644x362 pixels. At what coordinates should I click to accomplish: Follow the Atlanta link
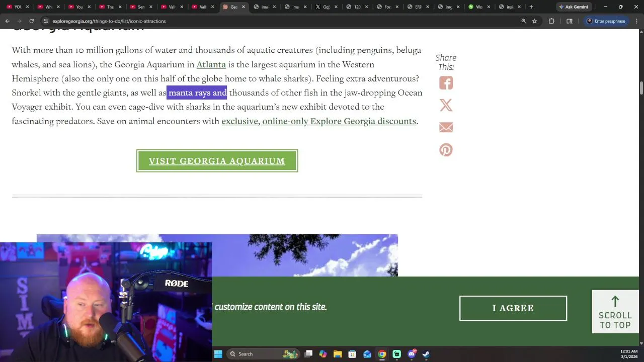coord(211,64)
